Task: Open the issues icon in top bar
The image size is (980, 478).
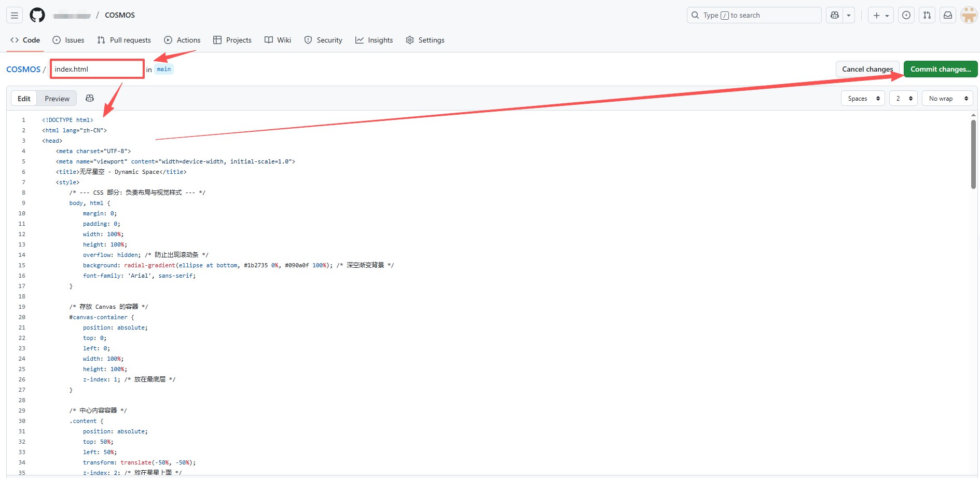Action: pos(906,16)
